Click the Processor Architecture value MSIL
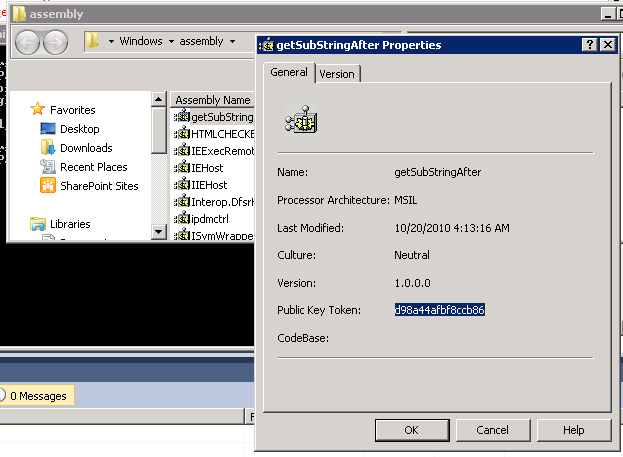This screenshot has width=623, height=457. [x=406, y=200]
